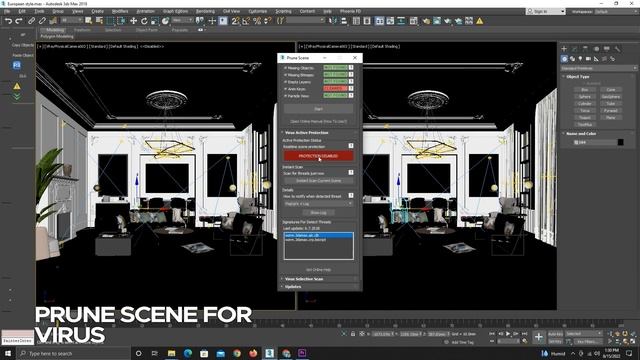Click the black object color swatch

coord(620,142)
